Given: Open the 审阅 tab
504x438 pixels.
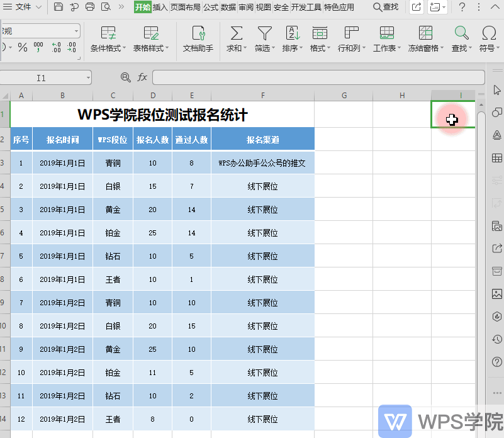Looking at the screenshot, I should [x=246, y=7].
